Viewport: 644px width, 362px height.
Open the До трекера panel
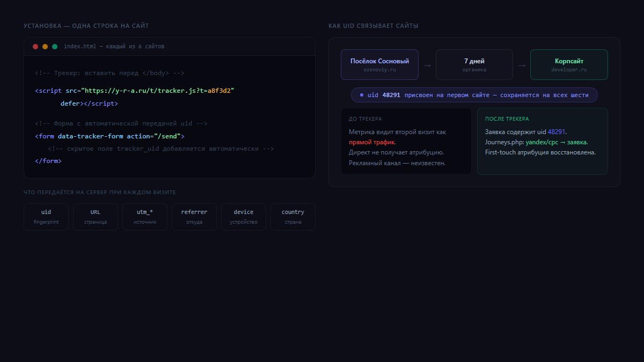[406, 142]
